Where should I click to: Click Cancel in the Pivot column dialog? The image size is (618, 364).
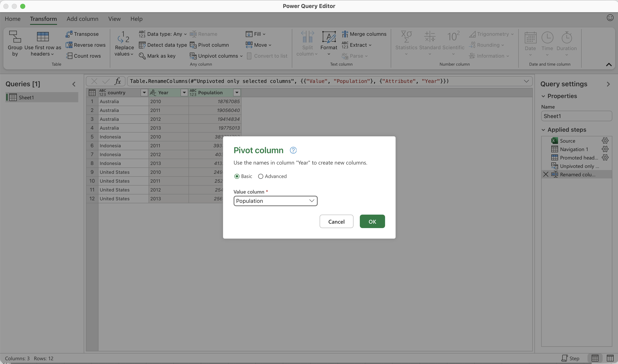pyautogui.click(x=336, y=222)
